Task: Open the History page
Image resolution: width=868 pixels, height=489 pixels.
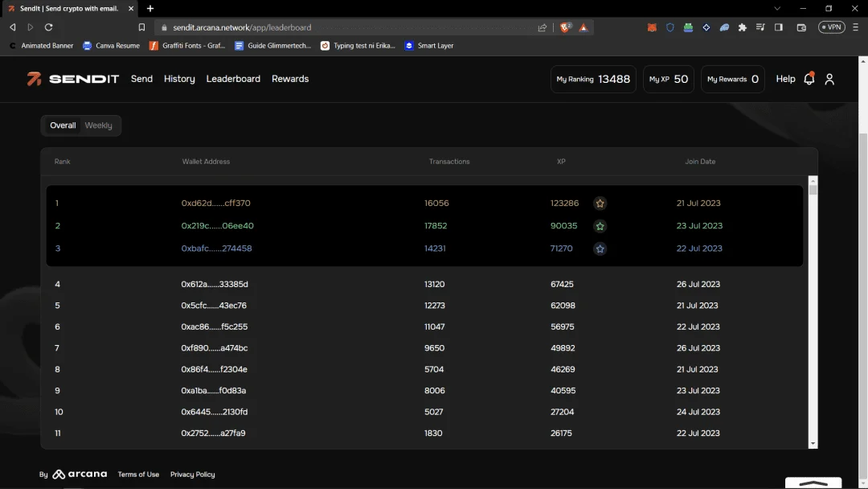Action: [179, 79]
